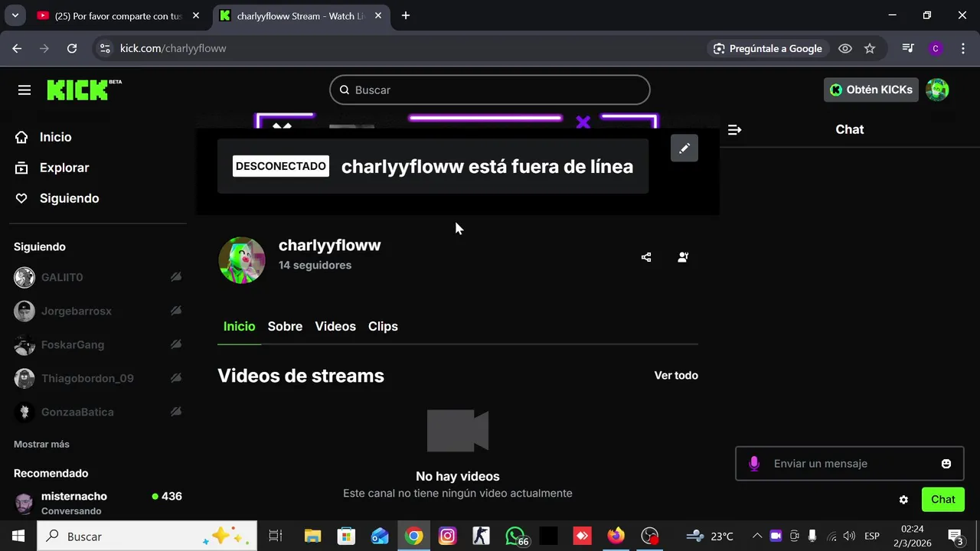Image resolution: width=980 pixels, height=551 pixels.
Task: Focus the Buscar search field on Kick
Action: click(490, 90)
